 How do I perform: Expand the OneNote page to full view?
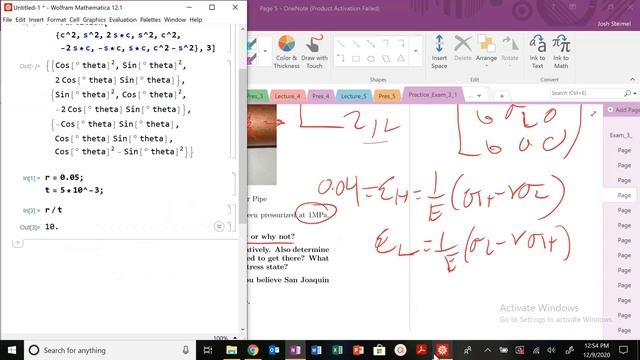point(593,114)
